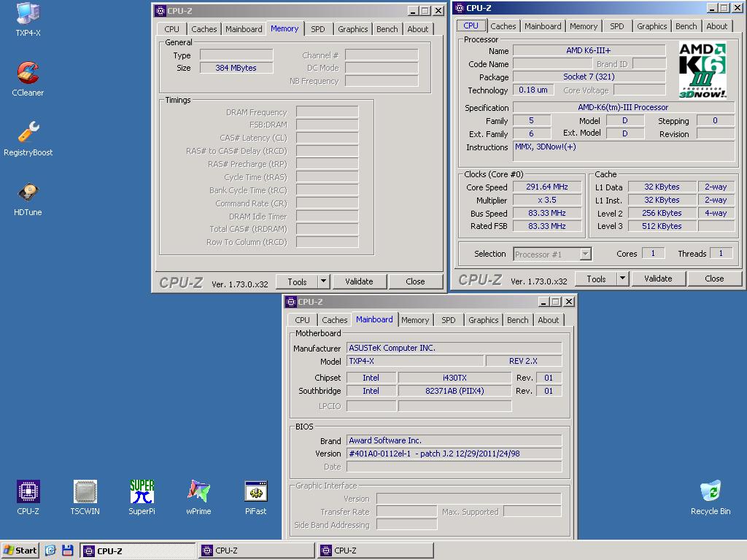The width and height of the screenshot is (747, 560).
Task: Click the 291.64 MHz core speed value
Action: click(x=547, y=187)
